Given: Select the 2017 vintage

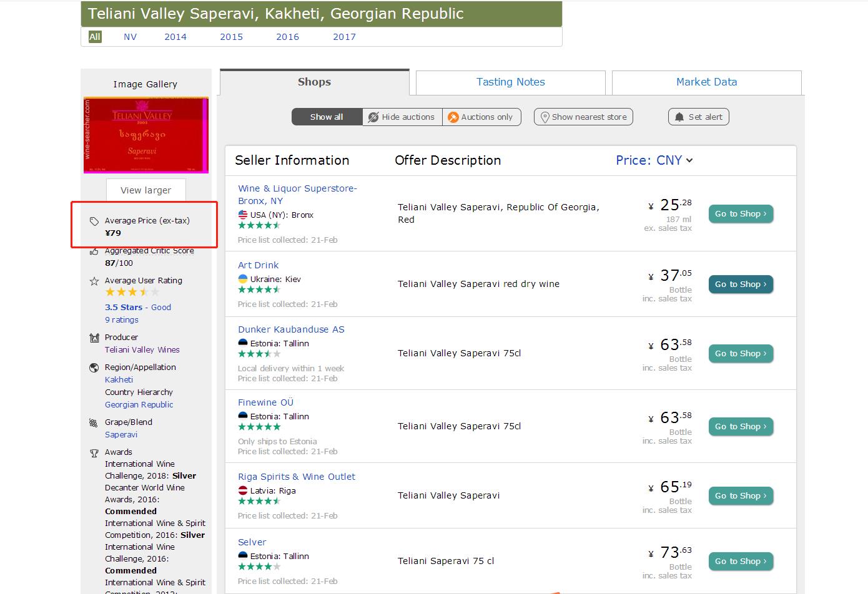Looking at the screenshot, I should tap(344, 37).
